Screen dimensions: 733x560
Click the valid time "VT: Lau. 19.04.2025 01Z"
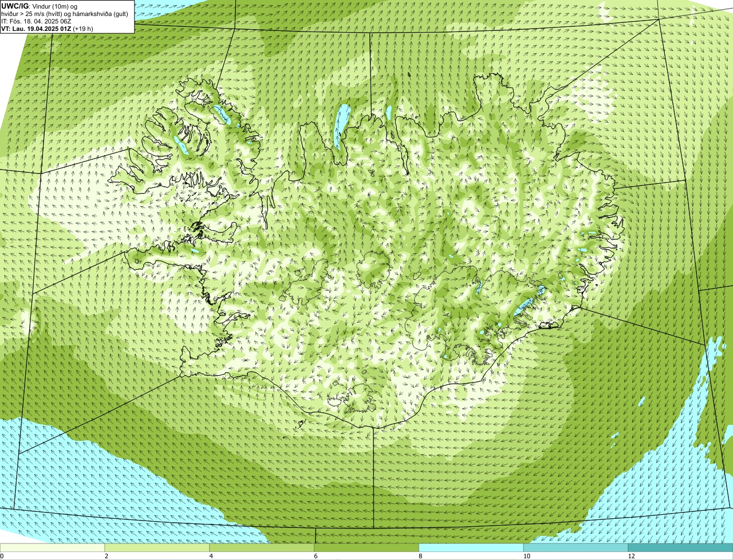tap(36, 29)
